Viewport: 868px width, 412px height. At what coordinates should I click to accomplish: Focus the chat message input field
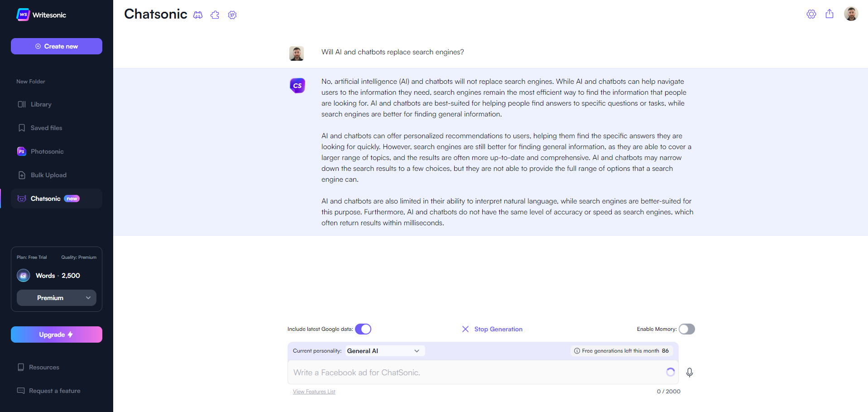pos(475,373)
